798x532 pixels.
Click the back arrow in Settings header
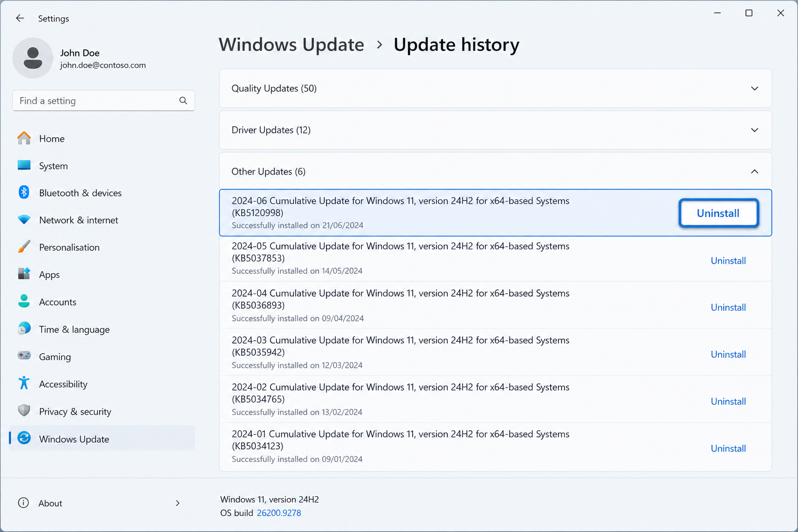click(x=20, y=18)
